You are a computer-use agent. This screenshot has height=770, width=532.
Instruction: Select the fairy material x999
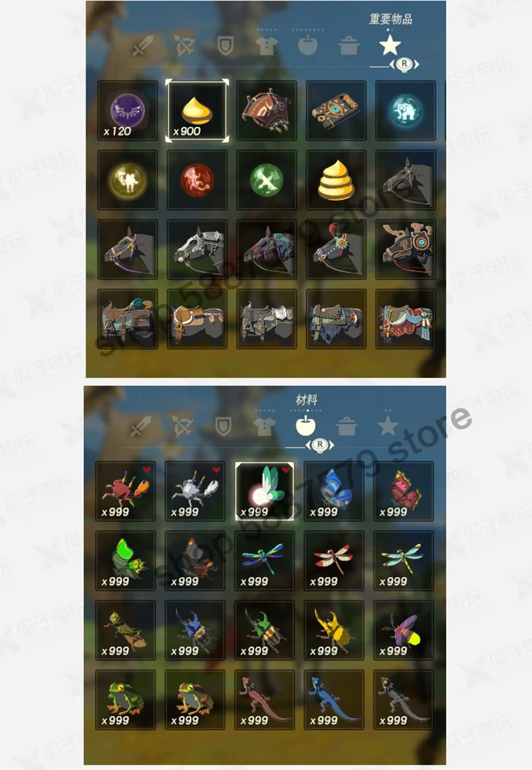[x=265, y=491]
